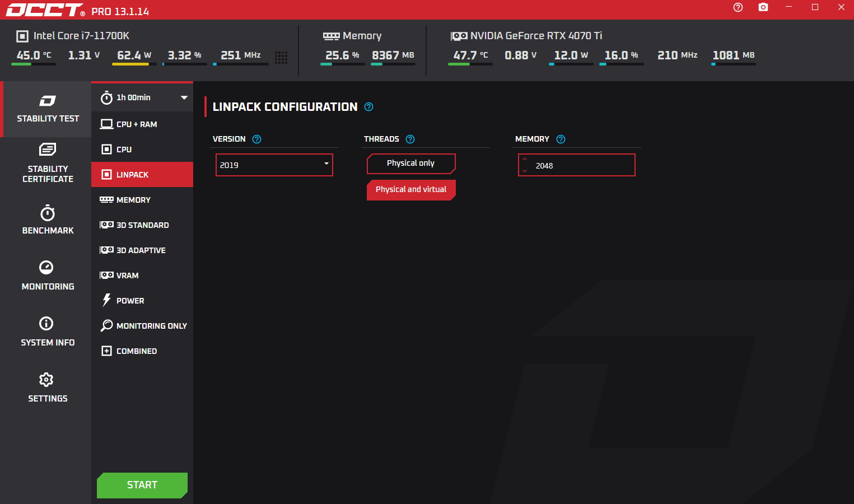Click the GPU voltage 0.88 V reading

[x=521, y=55]
